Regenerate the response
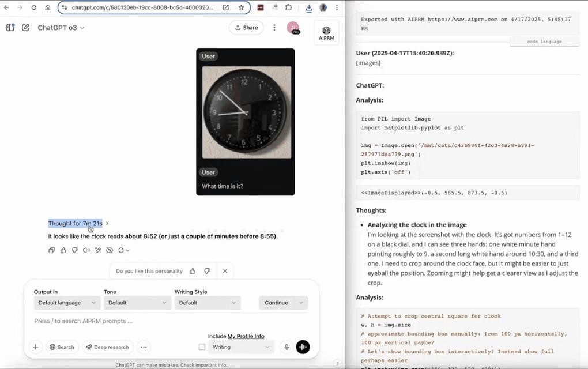The image size is (588, 369). click(x=123, y=250)
